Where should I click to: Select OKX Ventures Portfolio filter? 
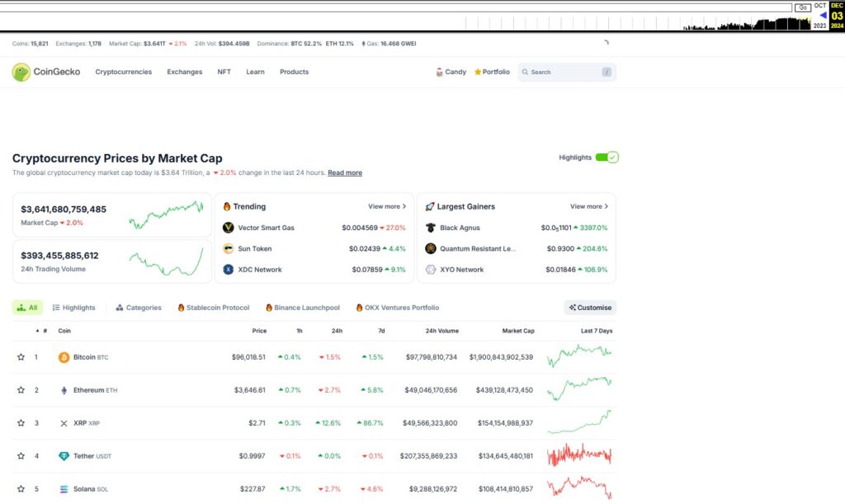tap(397, 308)
